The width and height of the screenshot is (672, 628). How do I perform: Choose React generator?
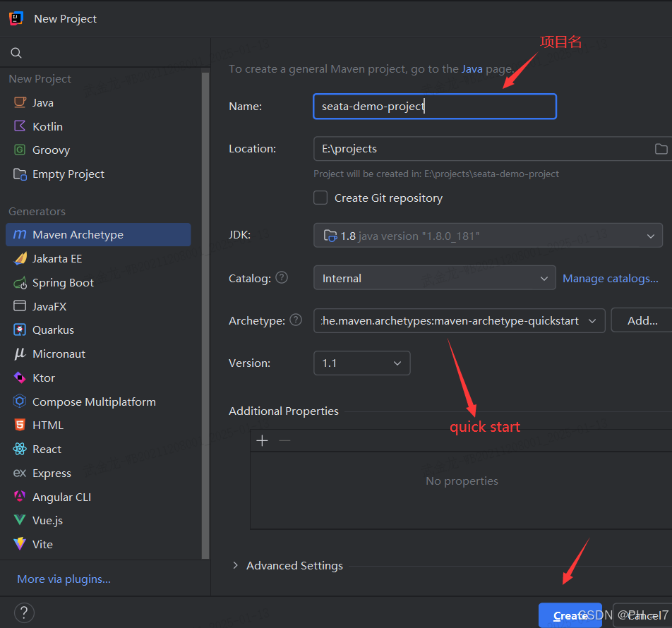pyautogui.click(x=98, y=449)
